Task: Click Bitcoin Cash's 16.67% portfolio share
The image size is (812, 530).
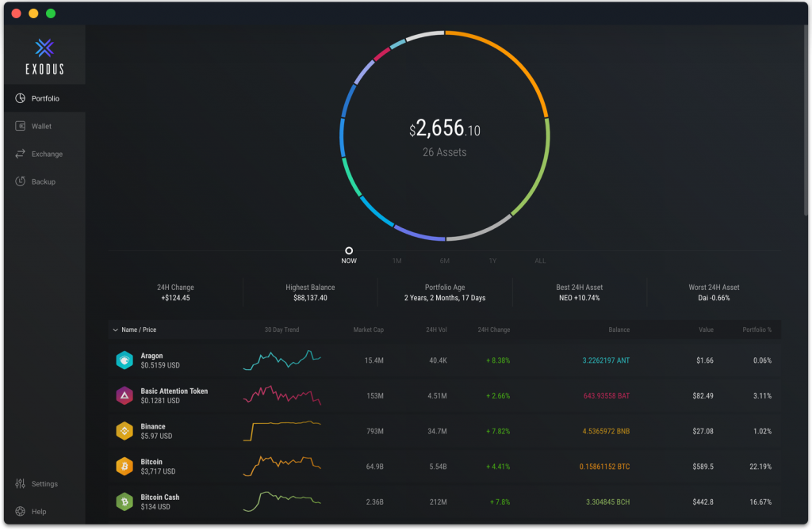Action: pos(760,501)
